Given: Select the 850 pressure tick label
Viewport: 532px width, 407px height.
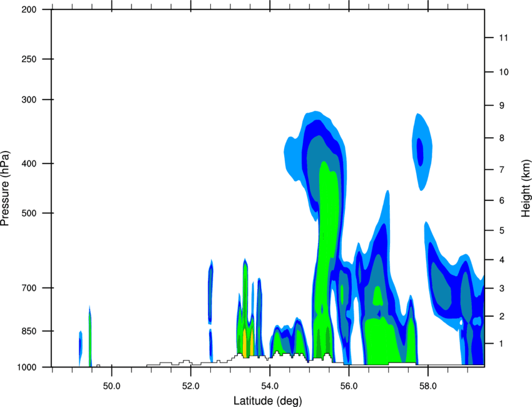Looking at the screenshot, I should pyautogui.click(x=29, y=331).
